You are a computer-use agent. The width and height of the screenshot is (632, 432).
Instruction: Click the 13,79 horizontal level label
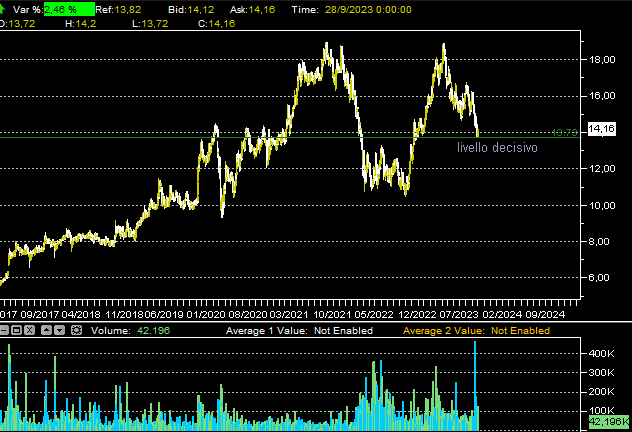click(564, 132)
